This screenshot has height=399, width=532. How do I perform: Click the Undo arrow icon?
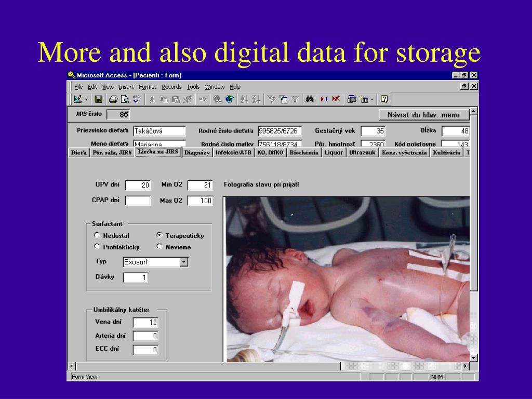click(203, 99)
